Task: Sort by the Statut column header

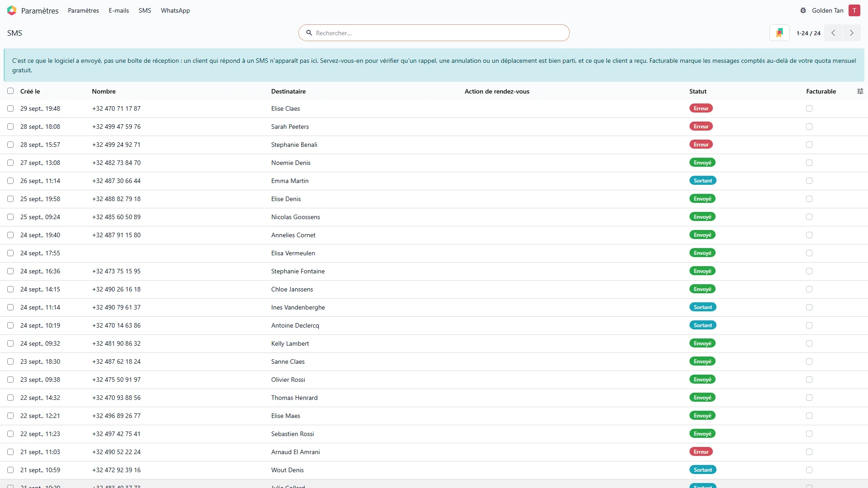Action: coord(698,91)
